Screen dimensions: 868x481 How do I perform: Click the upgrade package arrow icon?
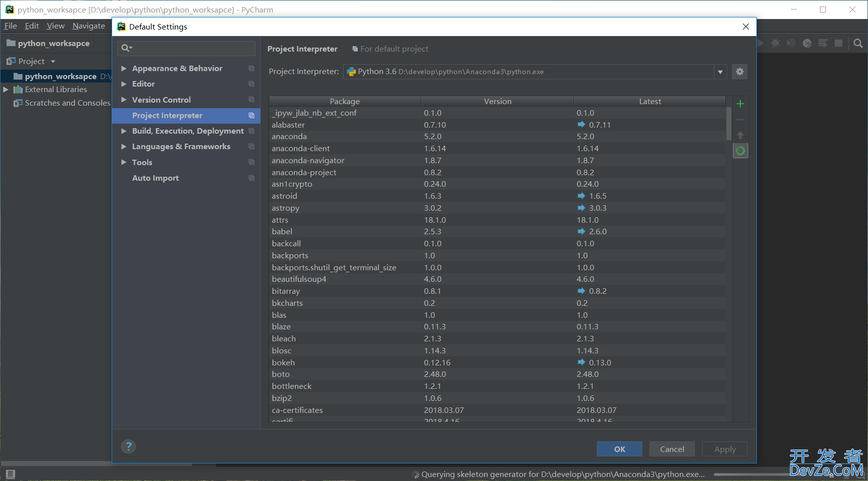740,135
